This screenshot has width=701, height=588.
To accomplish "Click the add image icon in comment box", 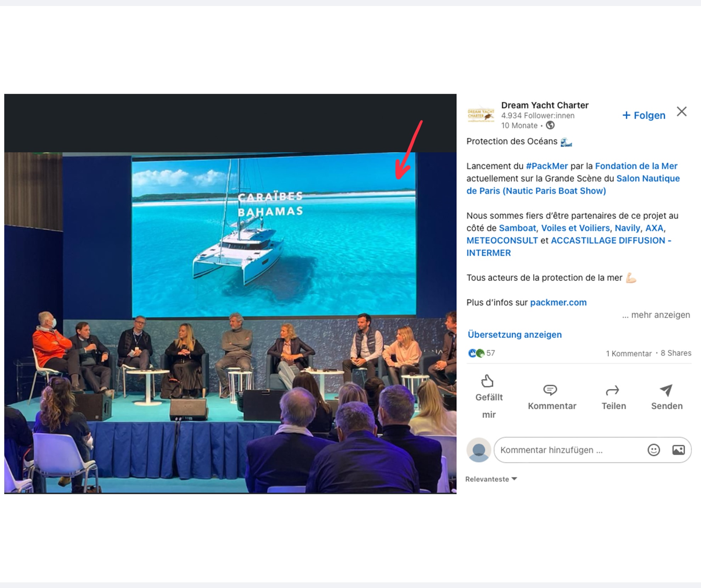I will point(678,450).
